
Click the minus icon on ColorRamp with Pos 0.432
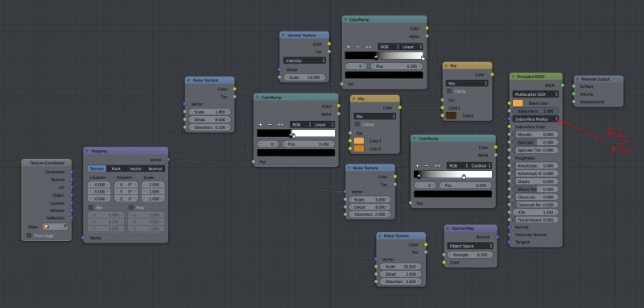click(x=270, y=124)
